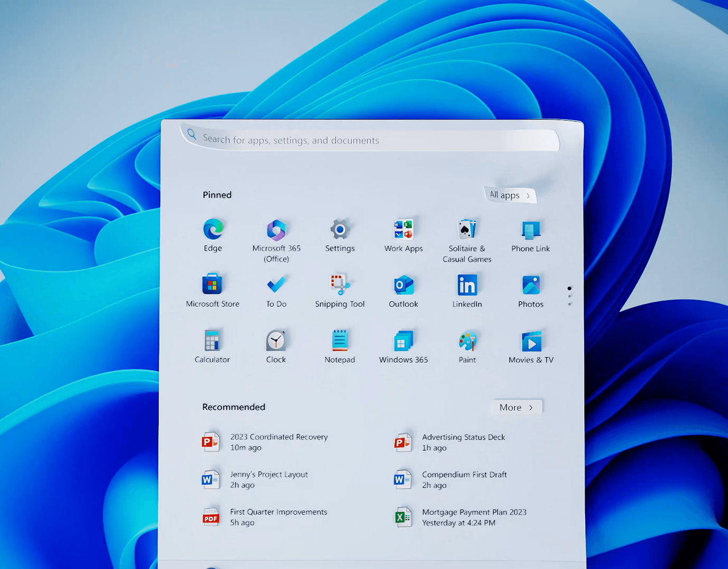Open the Snipping Tool
728x569 pixels.
pyautogui.click(x=340, y=284)
